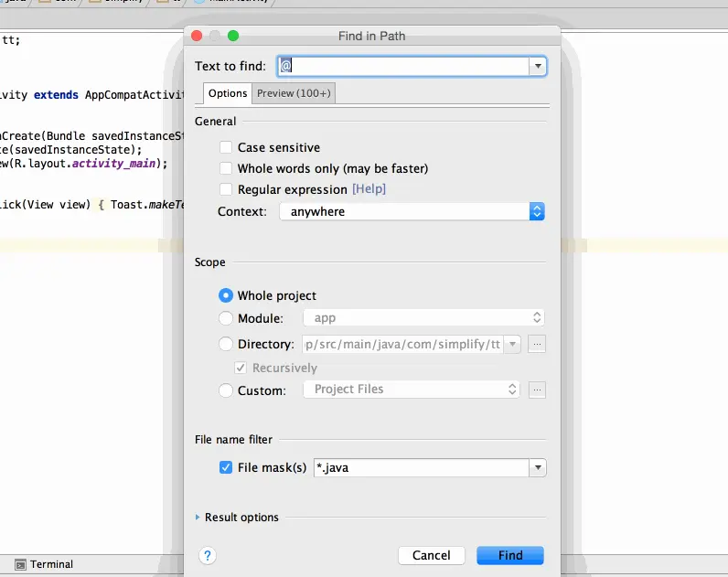Image resolution: width=728 pixels, height=577 pixels.
Task: Open the File mask dropdown arrow
Action: click(538, 467)
